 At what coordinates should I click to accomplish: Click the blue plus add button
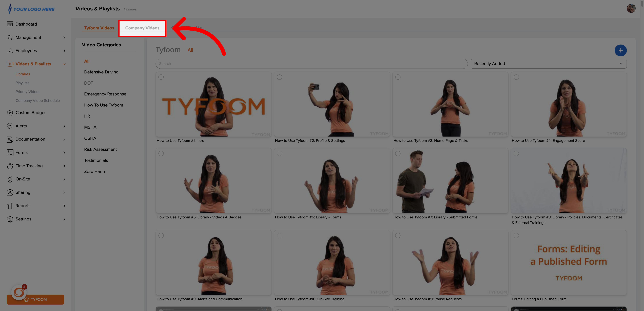coord(620,50)
